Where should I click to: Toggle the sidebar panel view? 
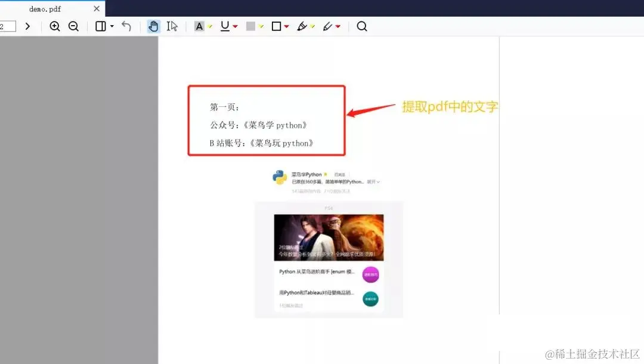click(x=99, y=26)
